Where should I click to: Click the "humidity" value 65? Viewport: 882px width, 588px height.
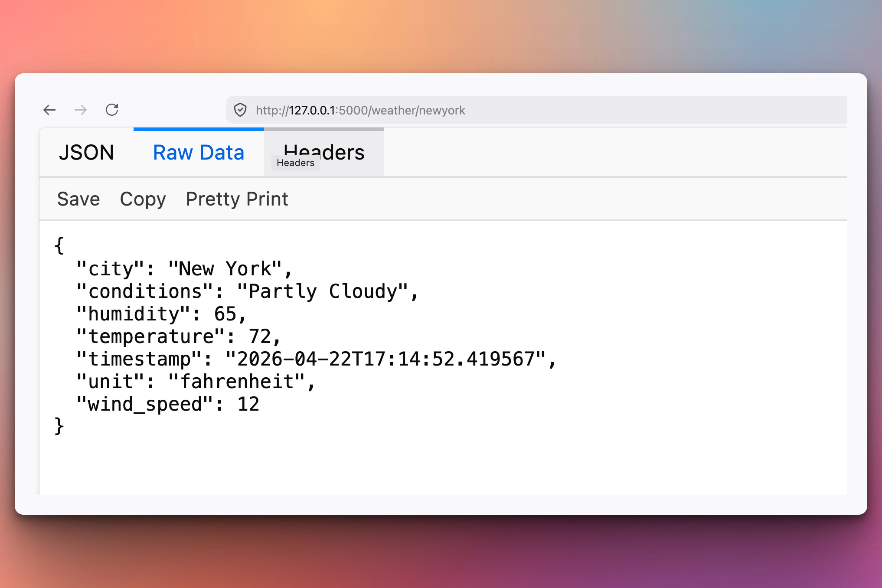(225, 314)
